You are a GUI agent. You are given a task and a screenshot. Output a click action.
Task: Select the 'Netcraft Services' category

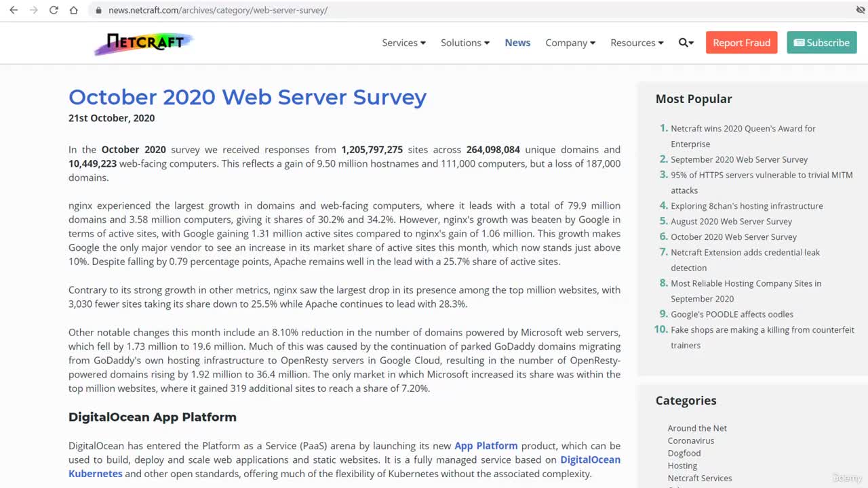pos(700,479)
